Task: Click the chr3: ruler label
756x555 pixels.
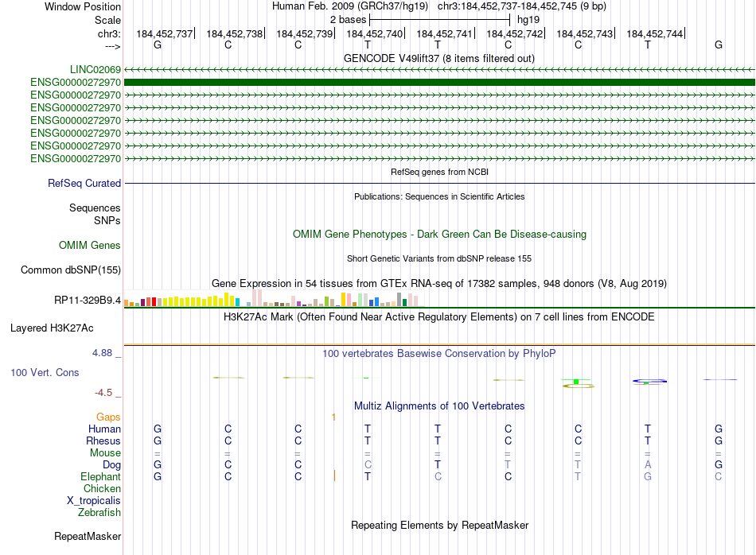Action: pos(109,33)
